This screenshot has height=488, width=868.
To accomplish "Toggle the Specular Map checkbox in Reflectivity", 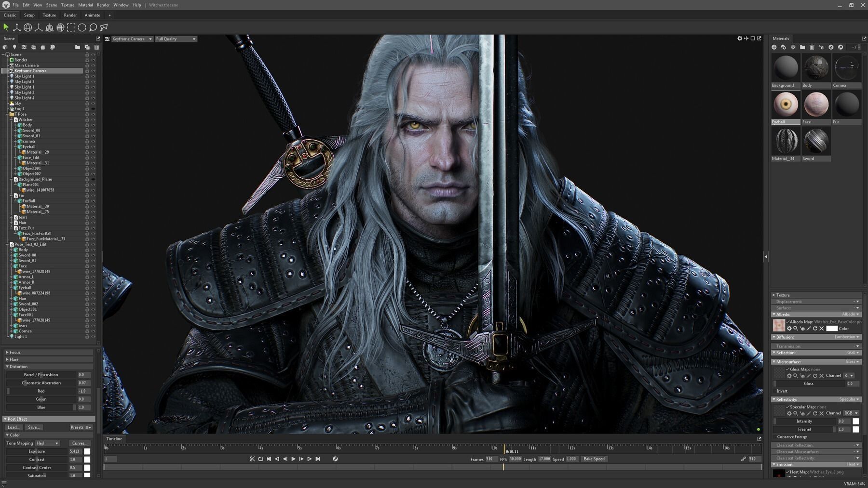I will tap(788, 407).
